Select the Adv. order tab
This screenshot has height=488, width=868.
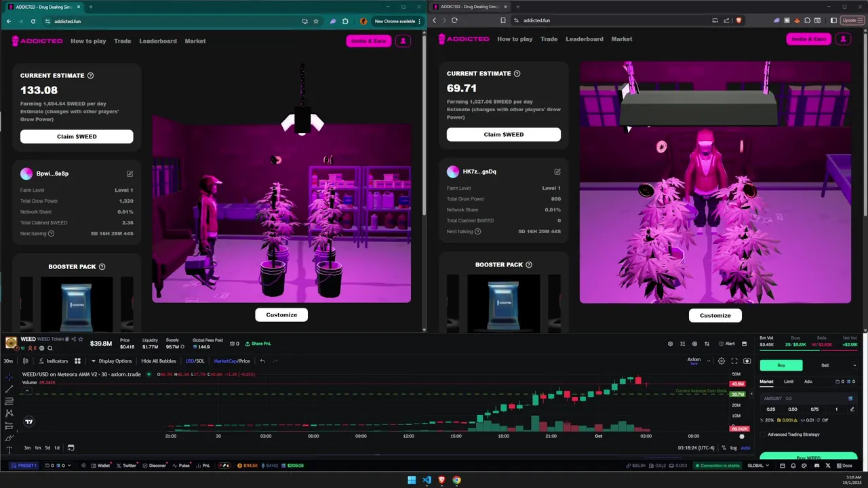click(808, 382)
